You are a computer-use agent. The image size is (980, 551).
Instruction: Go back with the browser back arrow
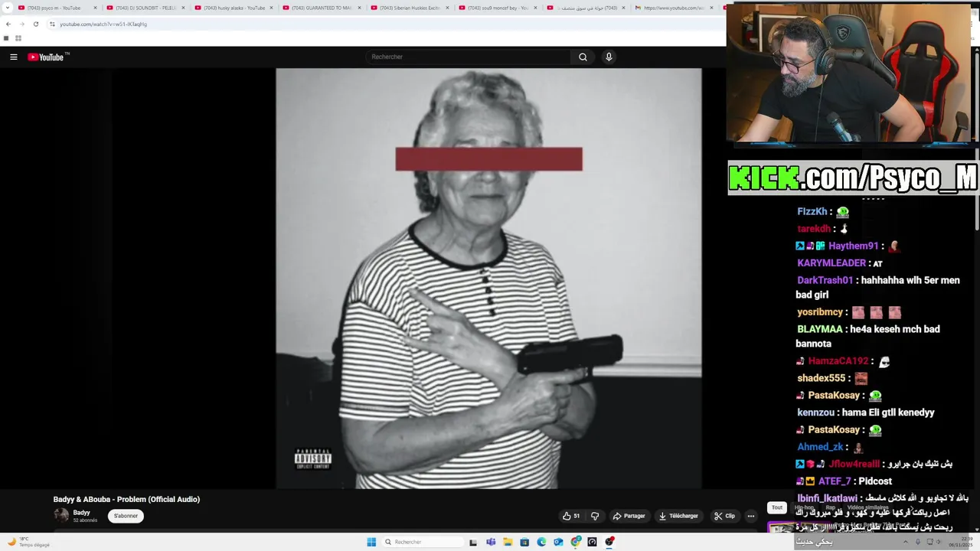click(x=8, y=24)
